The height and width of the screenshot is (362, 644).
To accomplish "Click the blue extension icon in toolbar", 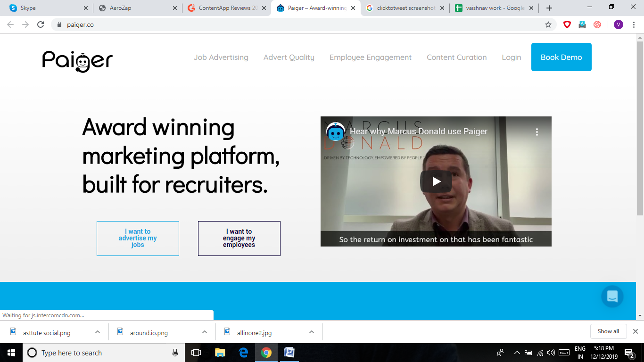I will click(x=582, y=25).
